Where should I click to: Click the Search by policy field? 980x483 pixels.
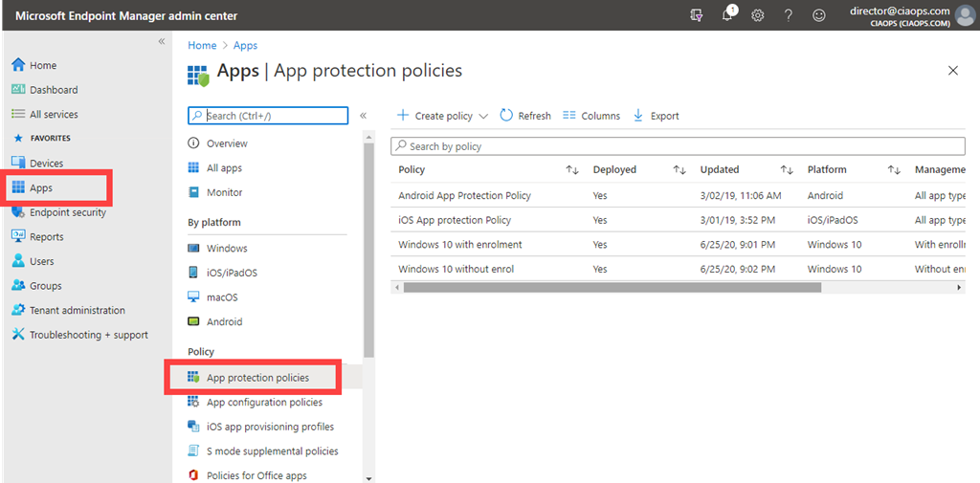pos(678,146)
